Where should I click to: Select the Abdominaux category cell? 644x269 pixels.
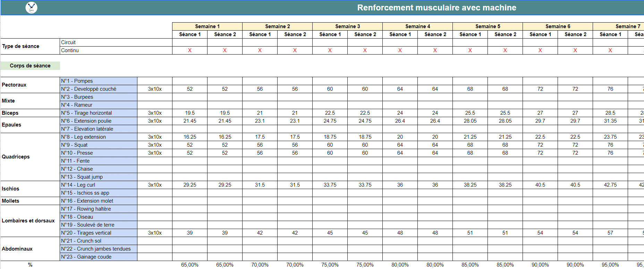tap(30, 249)
